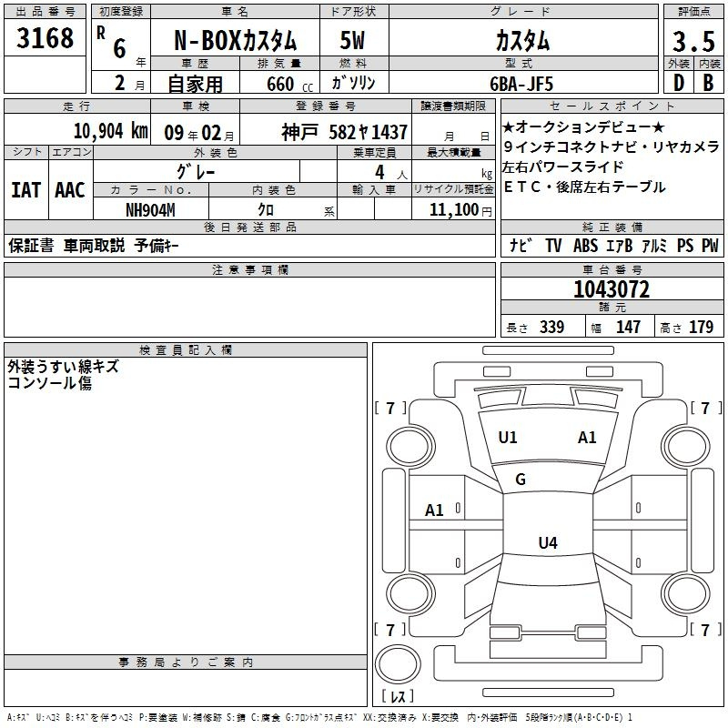Select the car name N-BOXカスタム
The width and height of the screenshot is (728, 728).
tap(235, 41)
